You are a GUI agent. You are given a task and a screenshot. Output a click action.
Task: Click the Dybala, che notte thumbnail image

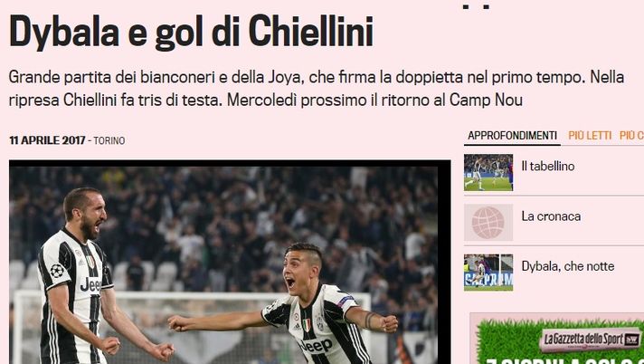click(x=488, y=273)
